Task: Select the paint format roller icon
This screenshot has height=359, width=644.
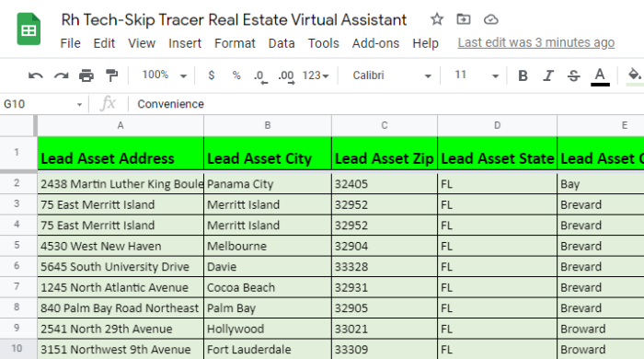Action: (x=111, y=75)
